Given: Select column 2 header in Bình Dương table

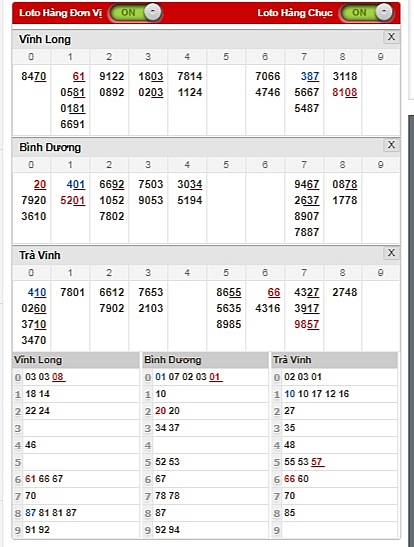Looking at the screenshot, I should [x=109, y=165].
